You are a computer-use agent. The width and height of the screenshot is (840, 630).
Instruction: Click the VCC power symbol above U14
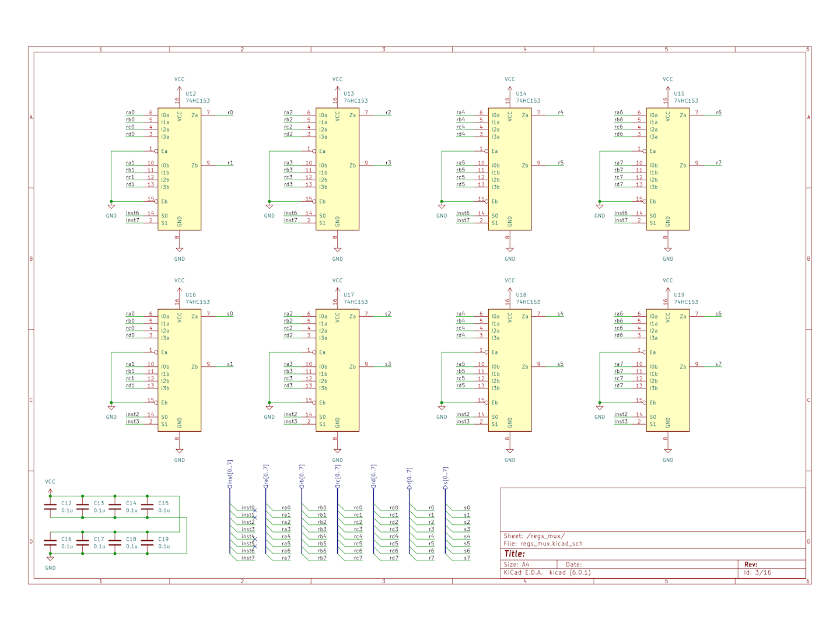(510, 87)
